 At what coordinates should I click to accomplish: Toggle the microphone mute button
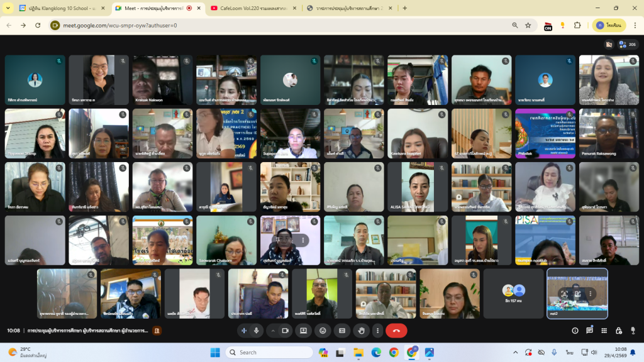[x=257, y=331]
